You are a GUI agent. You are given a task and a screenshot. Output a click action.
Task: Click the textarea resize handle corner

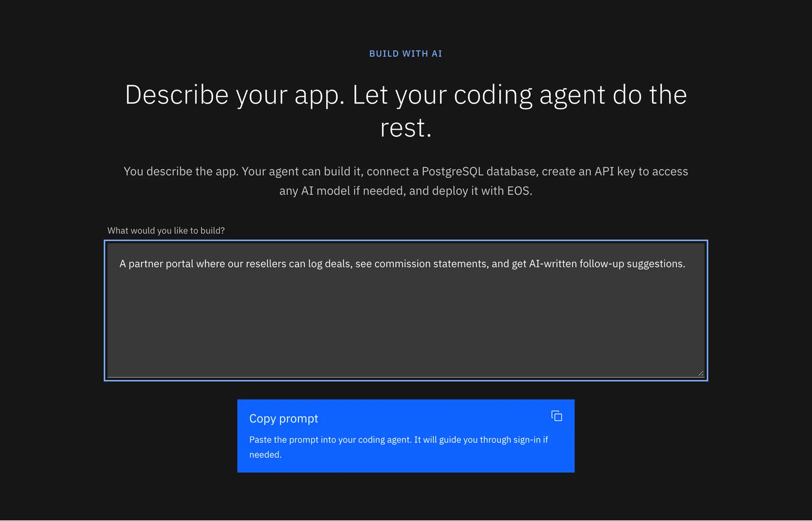click(x=700, y=373)
